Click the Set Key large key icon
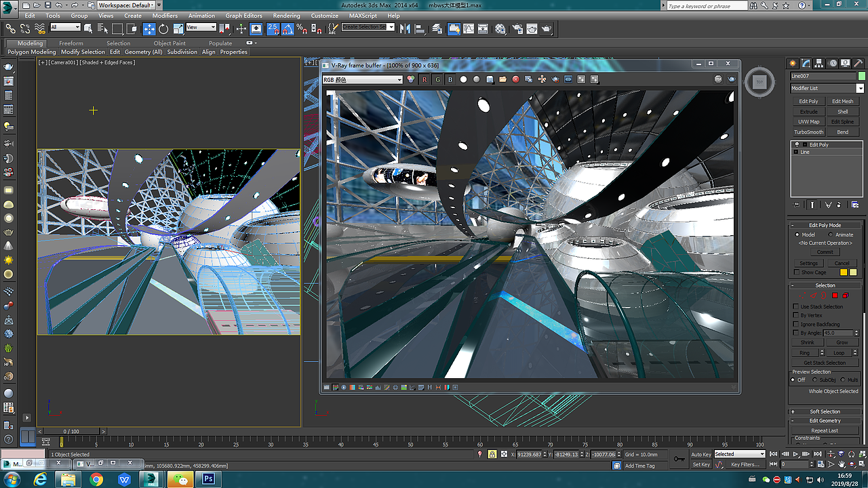868x488 pixels. 679,459
